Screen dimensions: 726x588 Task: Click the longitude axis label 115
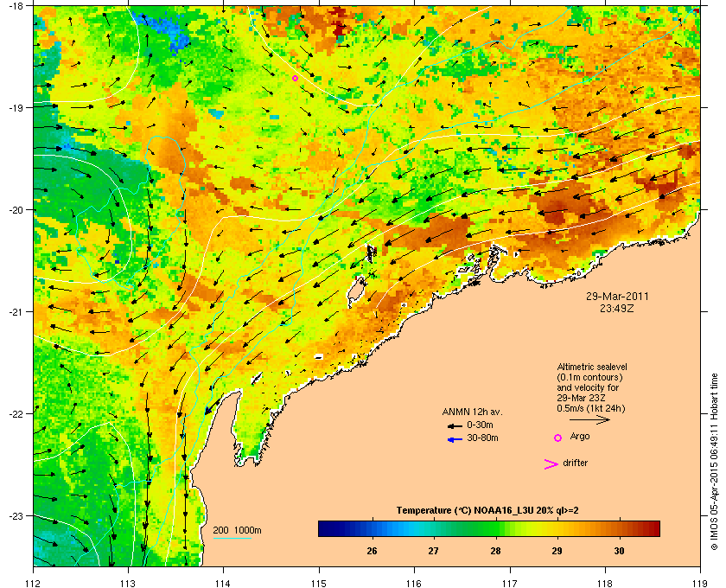[319, 583]
